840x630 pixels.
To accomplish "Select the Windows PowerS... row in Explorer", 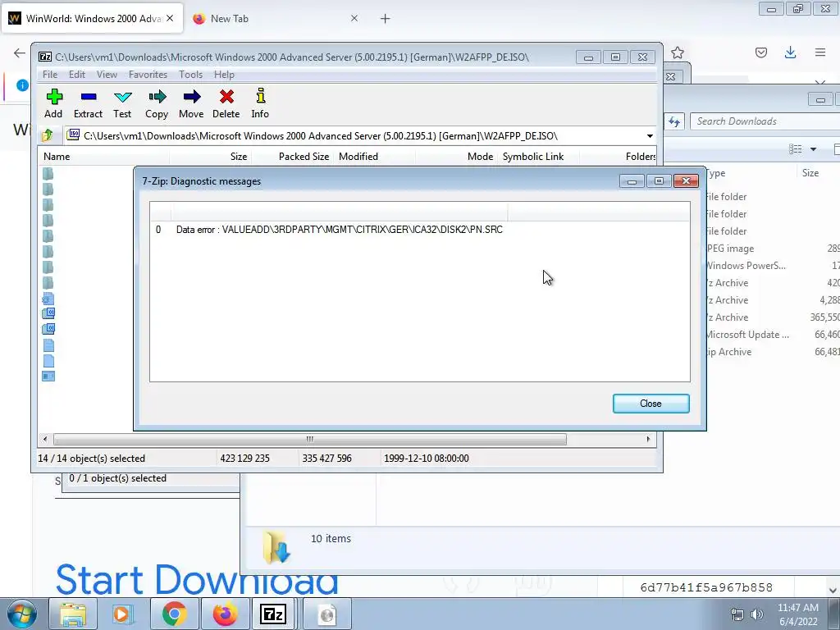I will click(773, 265).
